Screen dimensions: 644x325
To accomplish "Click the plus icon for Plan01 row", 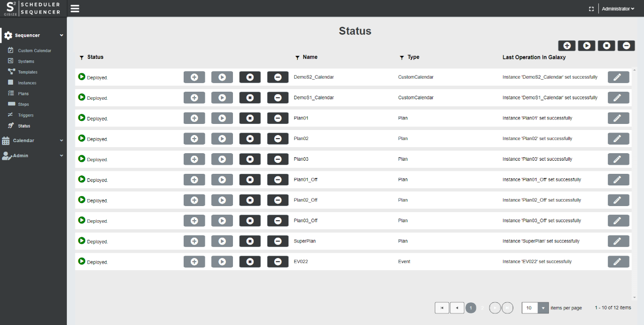I will click(194, 118).
